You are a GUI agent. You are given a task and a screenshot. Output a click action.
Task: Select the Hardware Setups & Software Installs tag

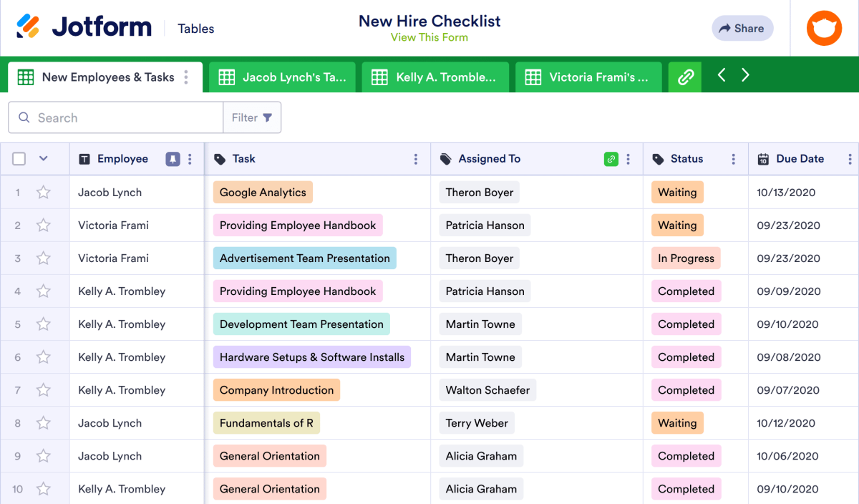(x=312, y=357)
